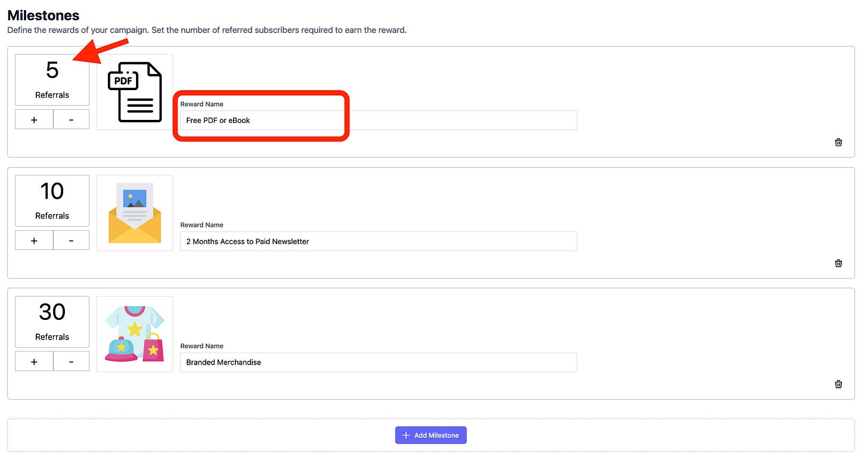Decrease referrals for the 5-referral milestone

(71, 119)
